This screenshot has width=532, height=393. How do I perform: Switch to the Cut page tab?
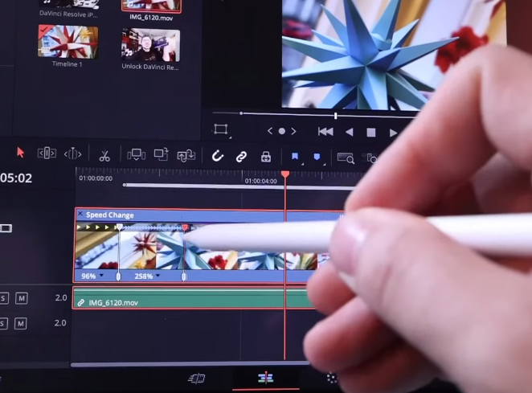(x=197, y=378)
